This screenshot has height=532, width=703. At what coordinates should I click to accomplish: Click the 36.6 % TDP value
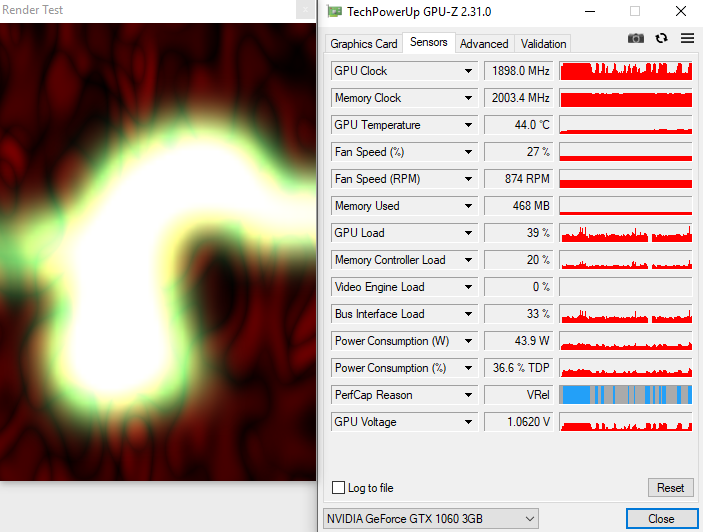[x=519, y=368]
